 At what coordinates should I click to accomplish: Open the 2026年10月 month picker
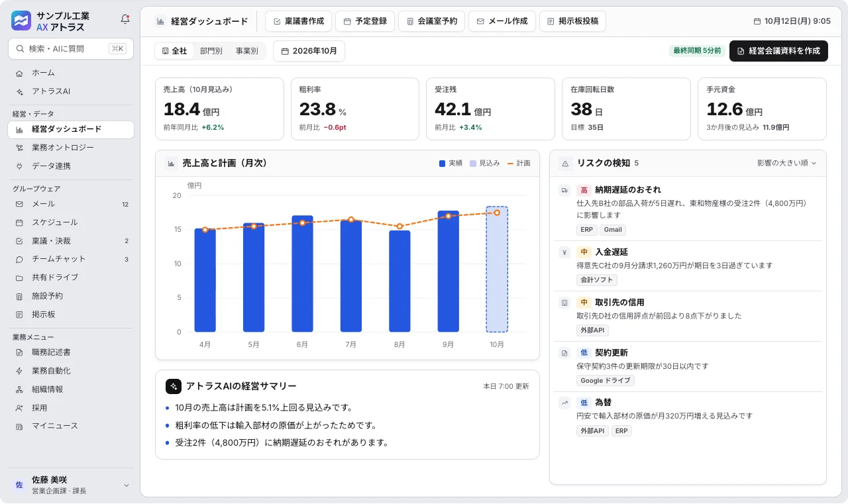pos(309,51)
